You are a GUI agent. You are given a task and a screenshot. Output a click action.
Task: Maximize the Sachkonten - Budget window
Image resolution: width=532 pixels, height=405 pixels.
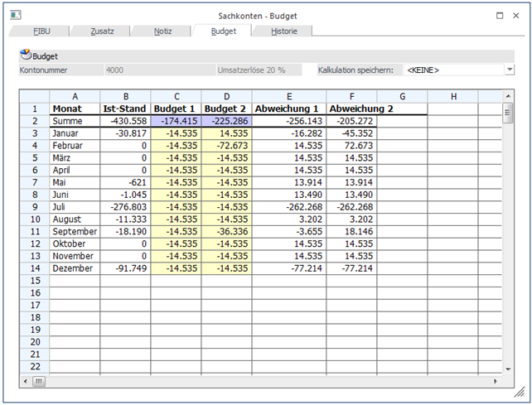500,15
